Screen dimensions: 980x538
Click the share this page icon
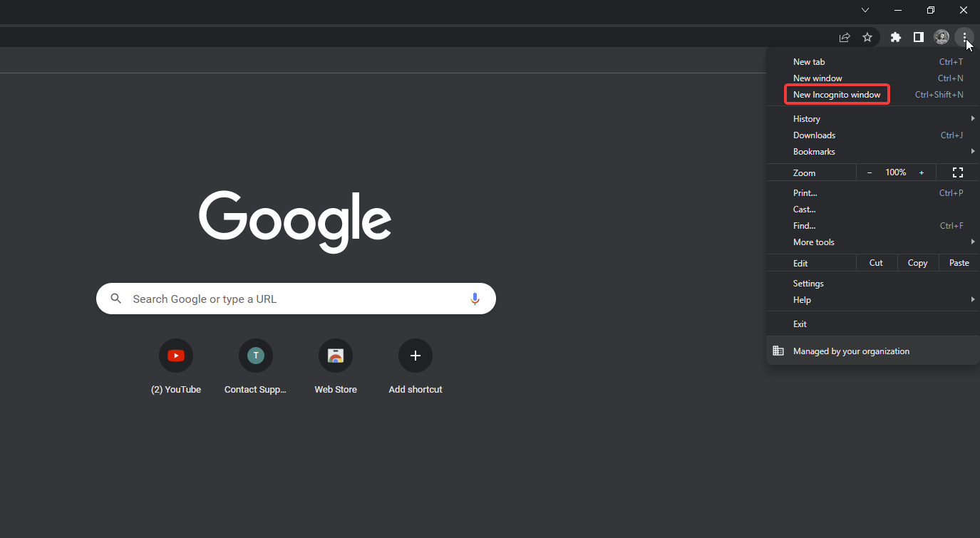[845, 37]
